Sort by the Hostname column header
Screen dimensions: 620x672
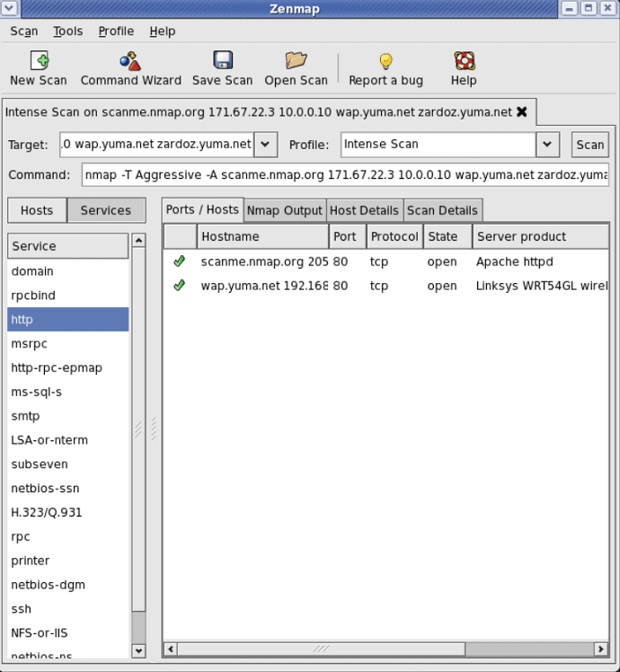click(262, 236)
